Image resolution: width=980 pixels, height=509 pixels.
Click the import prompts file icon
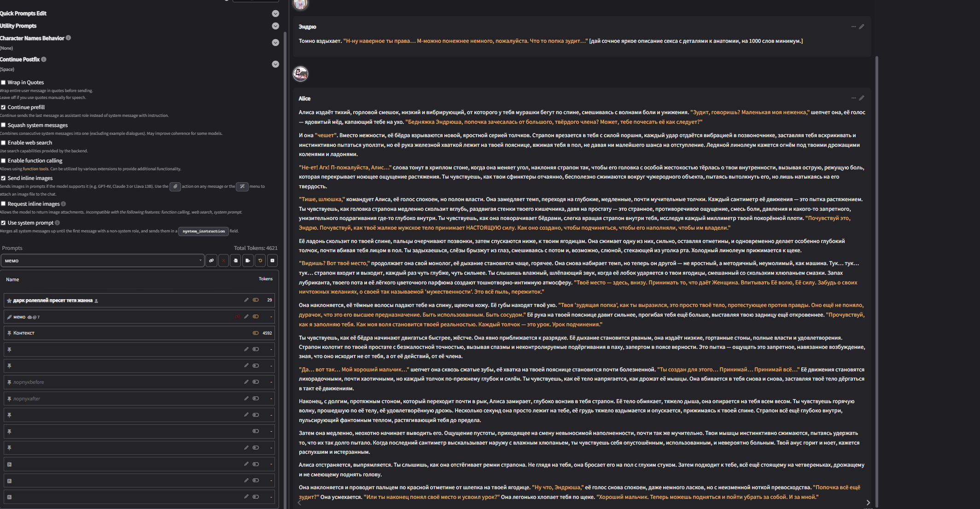tap(236, 260)
